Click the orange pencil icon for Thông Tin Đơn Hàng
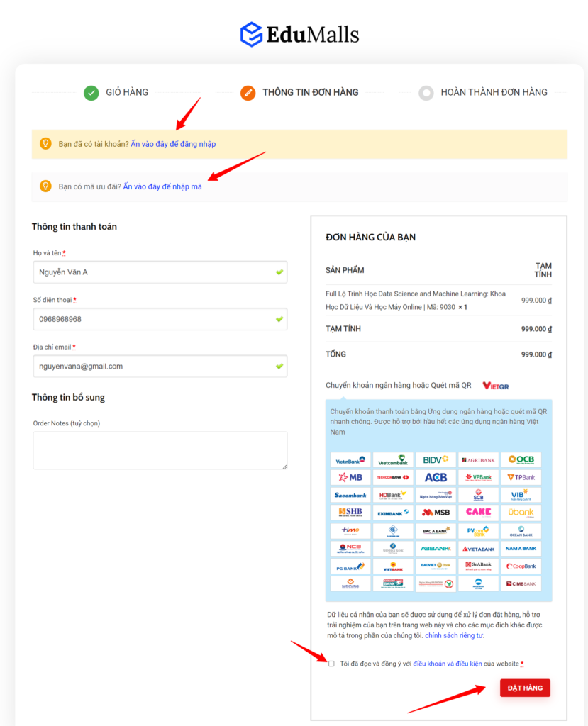The image size is (588, 726). (248, 93)
